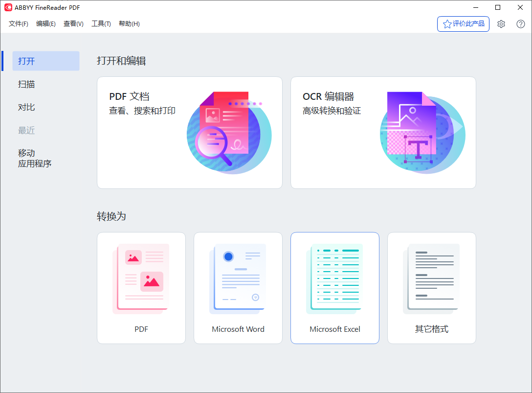532x393 pixels.
Task: Click the Microsoft Word document icon
Action: 238,278
